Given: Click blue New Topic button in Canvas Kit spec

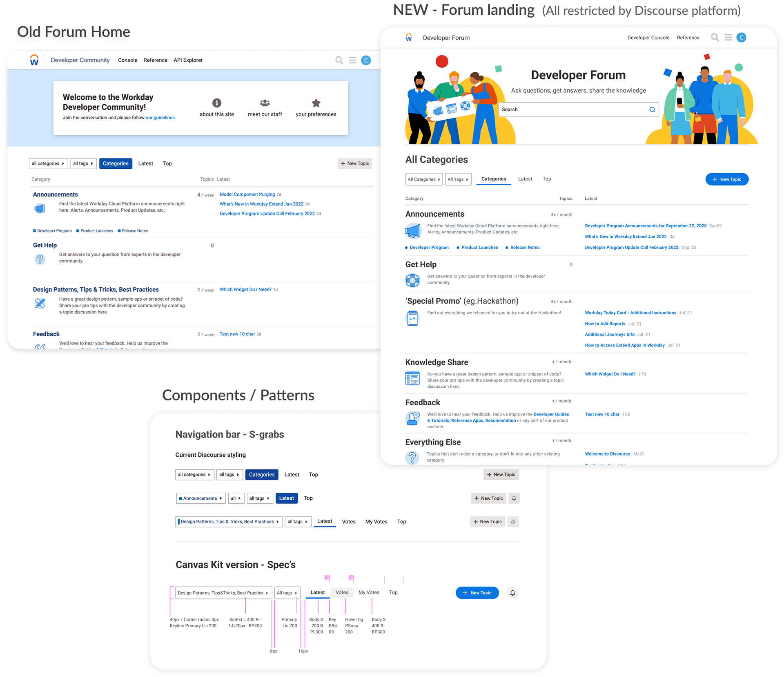Looking at the screenshot, I should (477, 593).
